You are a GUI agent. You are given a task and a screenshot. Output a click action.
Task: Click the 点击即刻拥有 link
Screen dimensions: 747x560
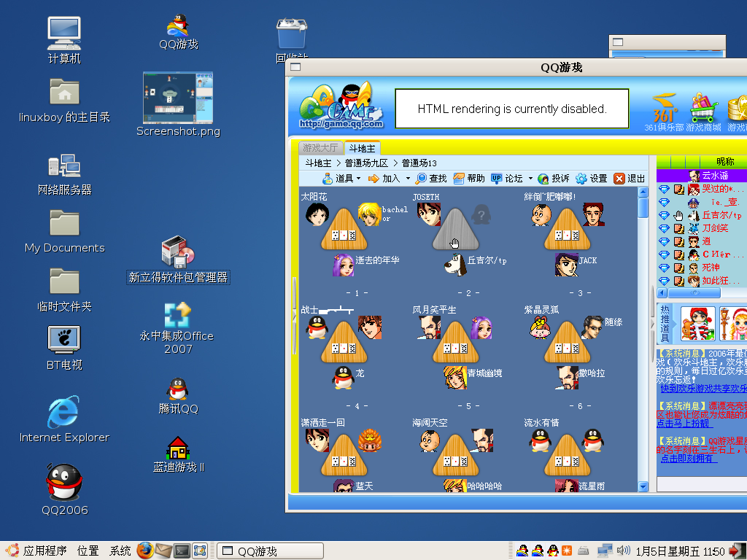tap(689, 459)
